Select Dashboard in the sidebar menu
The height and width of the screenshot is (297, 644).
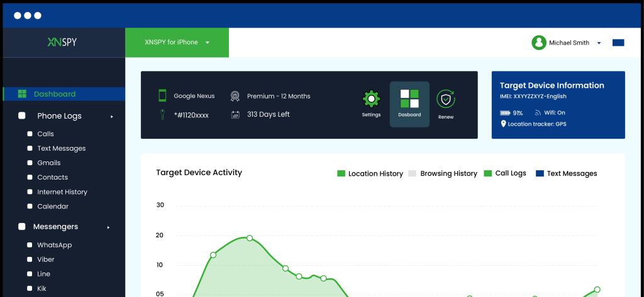55,94
